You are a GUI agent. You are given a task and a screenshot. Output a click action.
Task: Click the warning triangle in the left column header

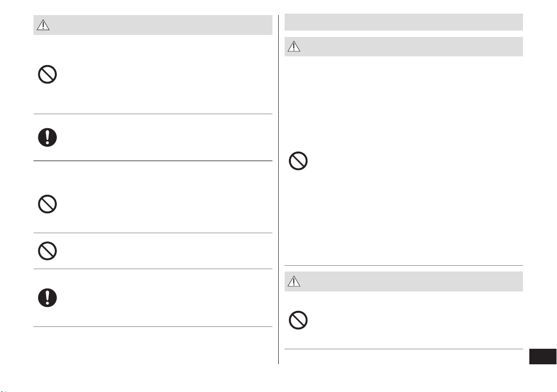pyautogui.click(x=43, y=25)
